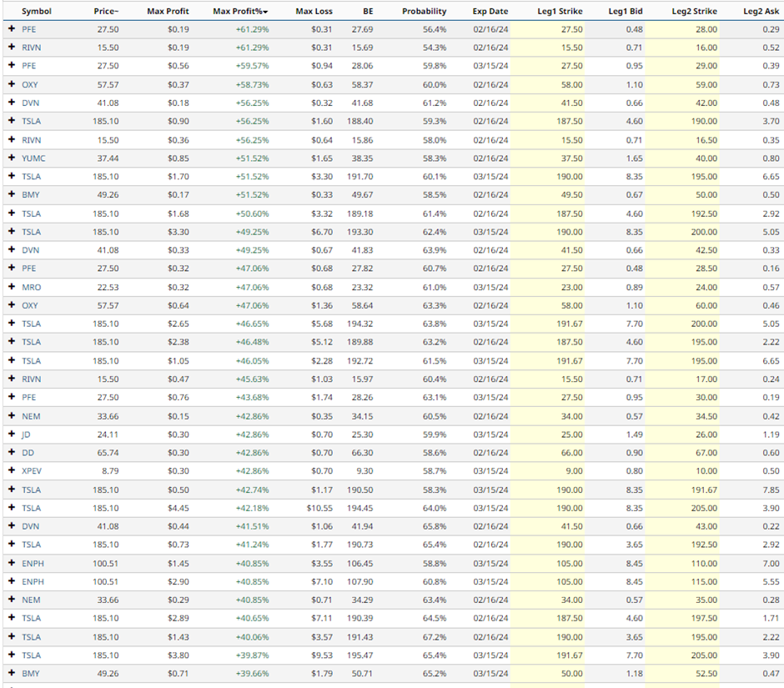Image resolution: width=784 pixels, height=688 pixels.
Task: Open the DD symbol link
Action: pos(28,453)
